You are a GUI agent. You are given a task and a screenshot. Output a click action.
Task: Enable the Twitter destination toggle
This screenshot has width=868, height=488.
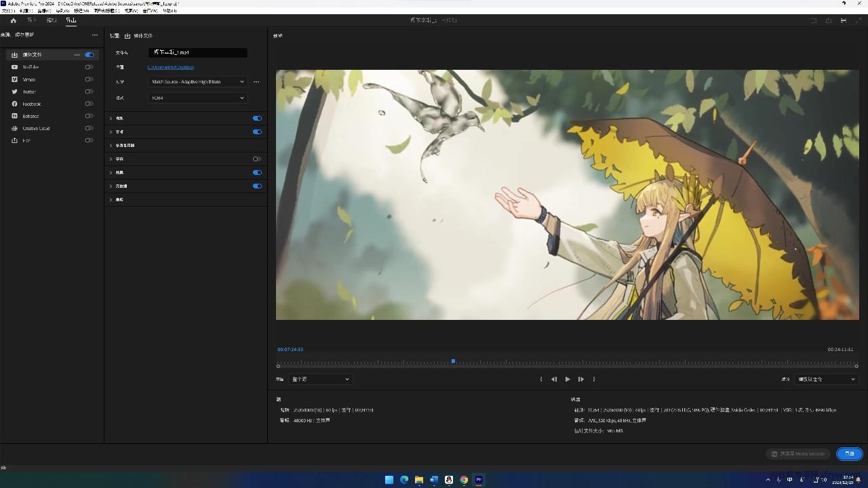click(x=90, y=91)
